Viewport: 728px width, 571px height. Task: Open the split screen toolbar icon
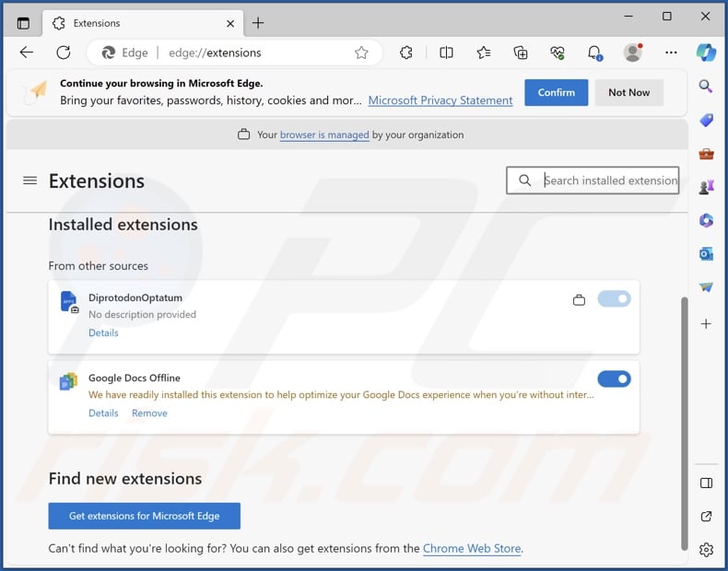[446, 52]
